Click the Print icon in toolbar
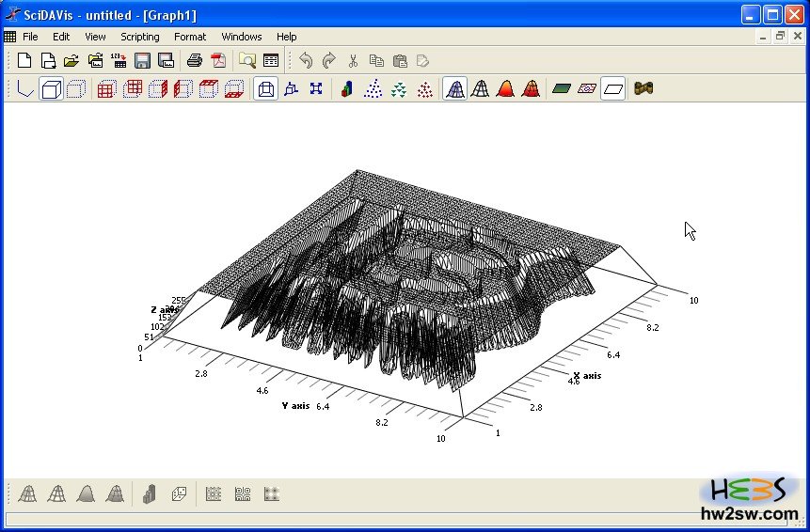The height and width of the screenshot is (532, 810). [x=195, y=61]
